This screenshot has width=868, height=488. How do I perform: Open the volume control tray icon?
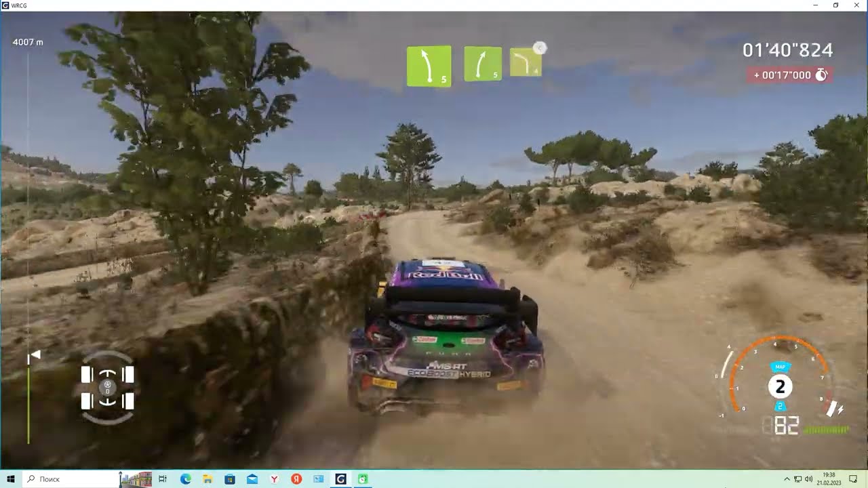pyautogui.click(x=808, y=479)
